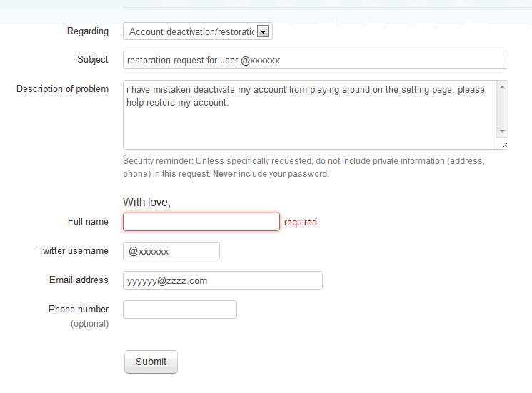Click the description box scroll-up arrow

[x=502, y=87]
